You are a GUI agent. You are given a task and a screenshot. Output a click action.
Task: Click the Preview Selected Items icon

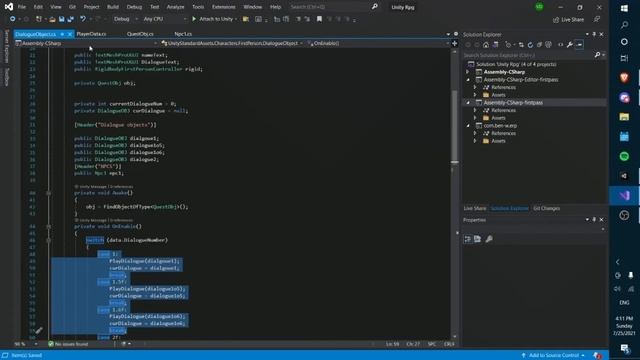click(x=580, y=45)
